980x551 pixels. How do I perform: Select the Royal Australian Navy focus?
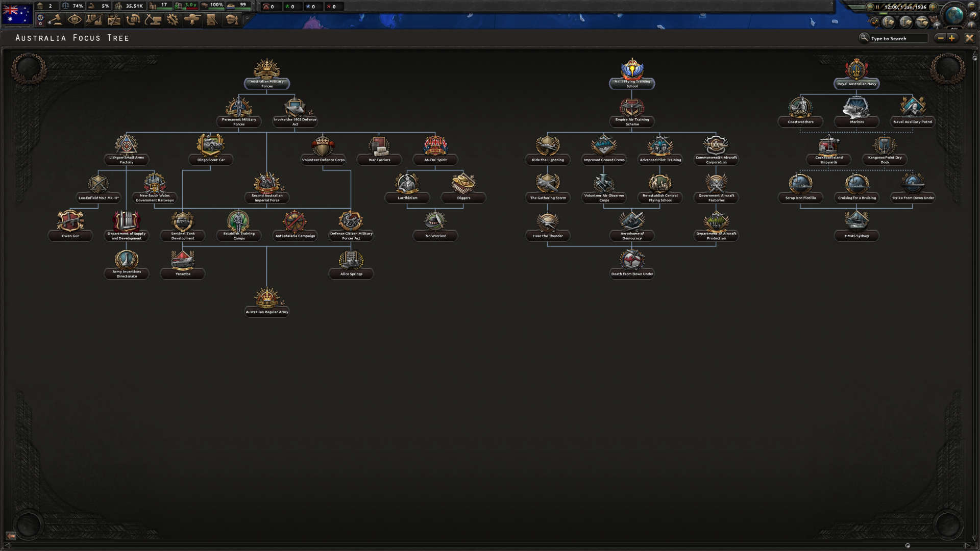coord(856,73)
